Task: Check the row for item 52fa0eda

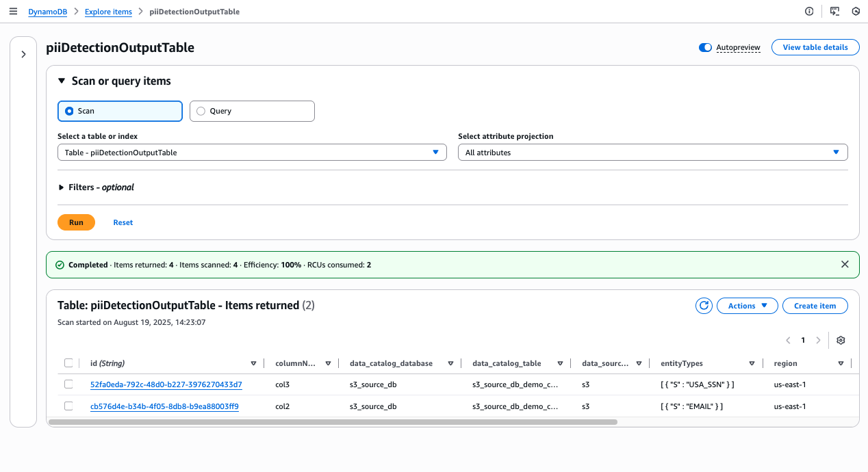Action: [x=68, y=384]
